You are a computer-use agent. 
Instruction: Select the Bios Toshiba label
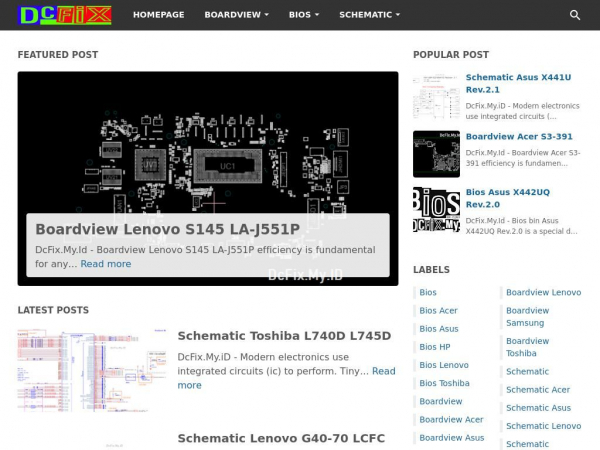(x=444, y=383)
